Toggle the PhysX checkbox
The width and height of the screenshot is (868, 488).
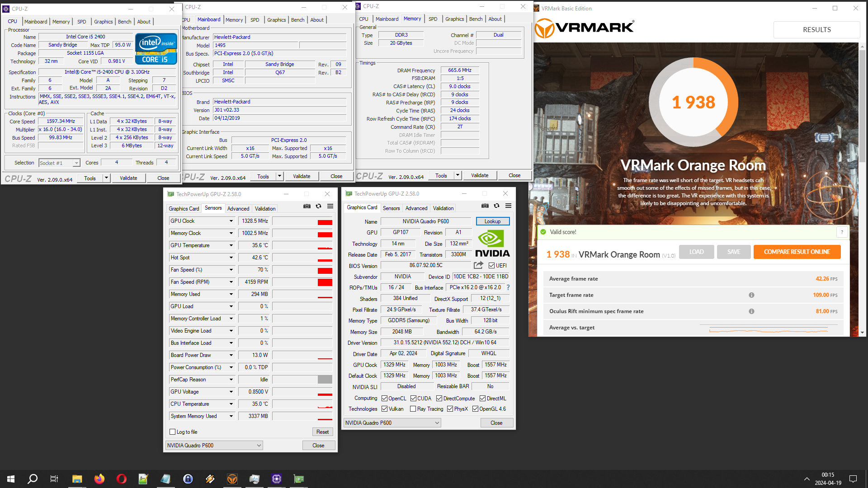pyautogui.click(x=450, y=409)
